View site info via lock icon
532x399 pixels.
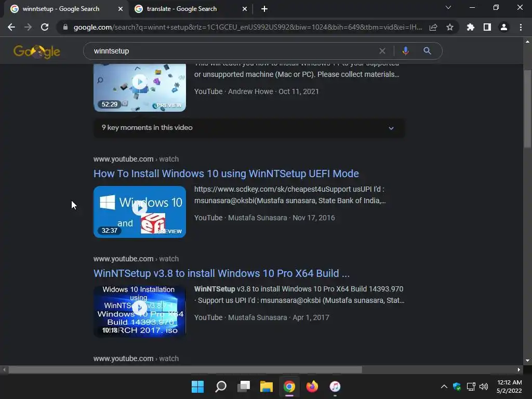(65, 27)
